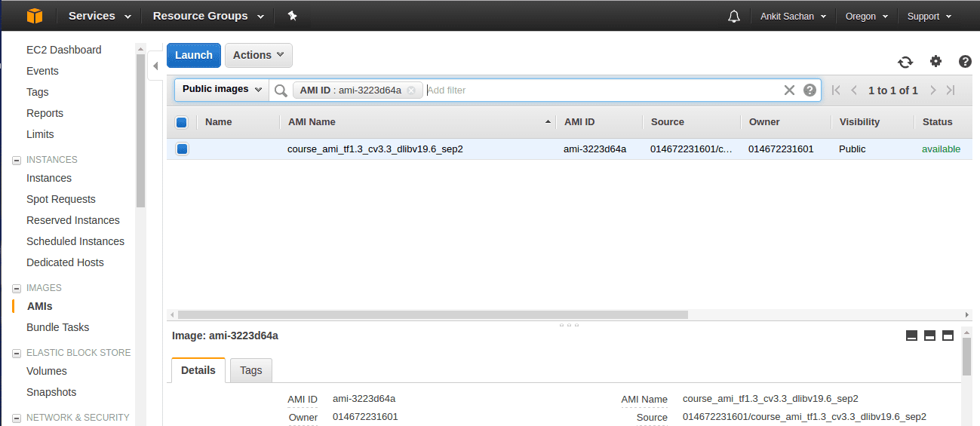Screen dimensions: 980x426
Task: Open the AWS home cube logo
Action: coord(35,16)
